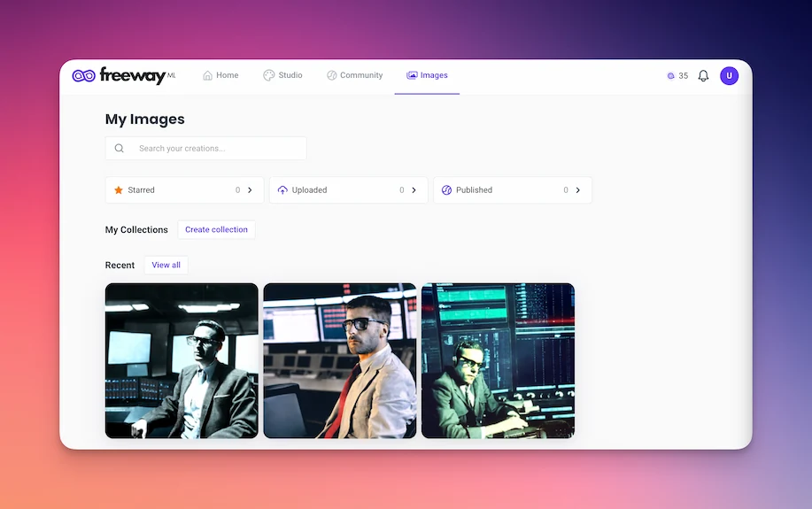Open the Community tab

pyautogui.click(x=355, y=75)
